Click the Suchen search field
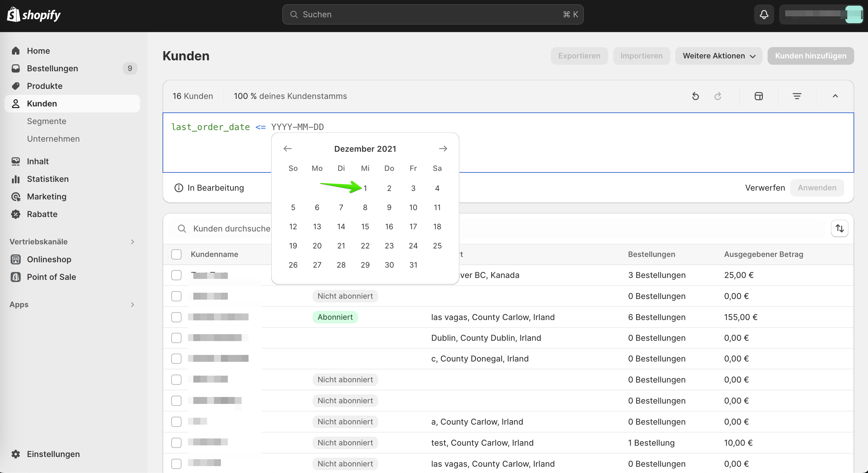Viewport: 868px width, 473px height. point(433,14)
